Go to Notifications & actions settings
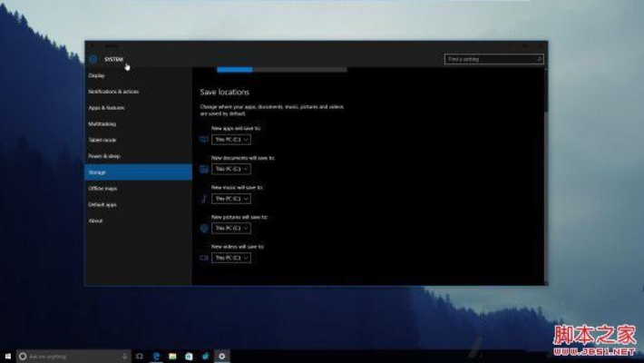The width and height of the screenshot is (644, 363). point(113,92)
